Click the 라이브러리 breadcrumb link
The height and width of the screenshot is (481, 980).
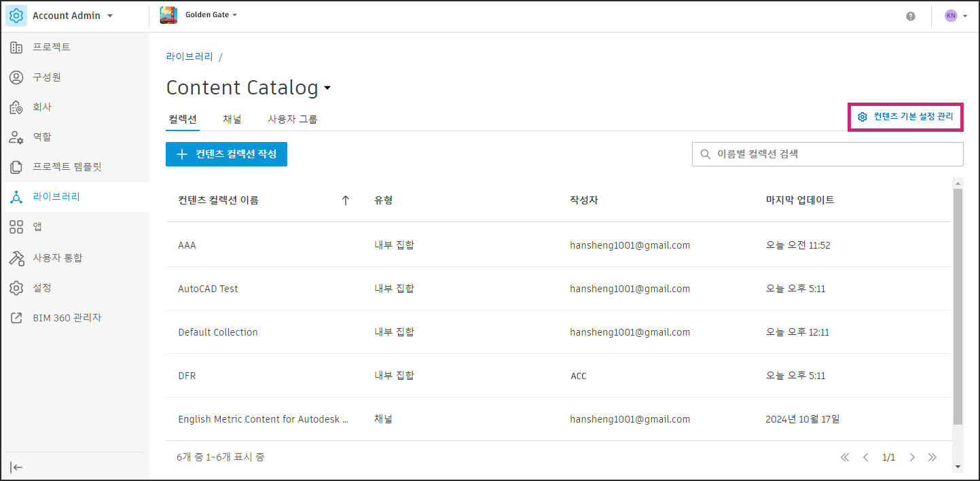coord(189,56)
